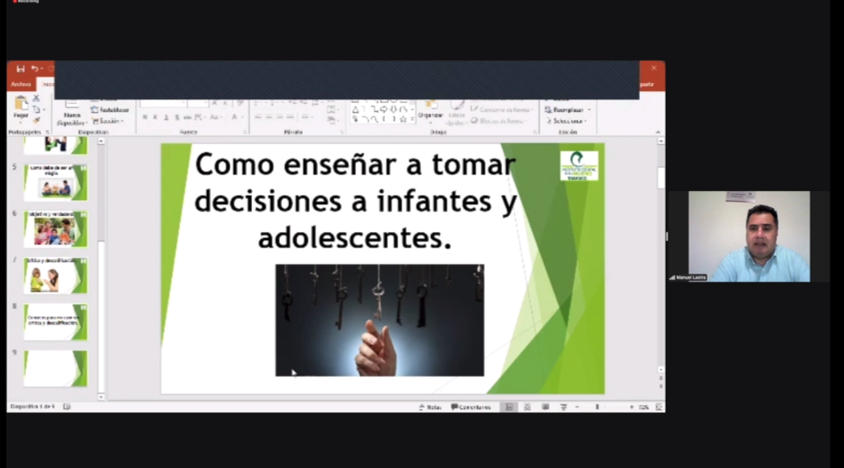Open Efectos de forma dropdown
This screenshot has height=468, width=844.
(499, 121)
